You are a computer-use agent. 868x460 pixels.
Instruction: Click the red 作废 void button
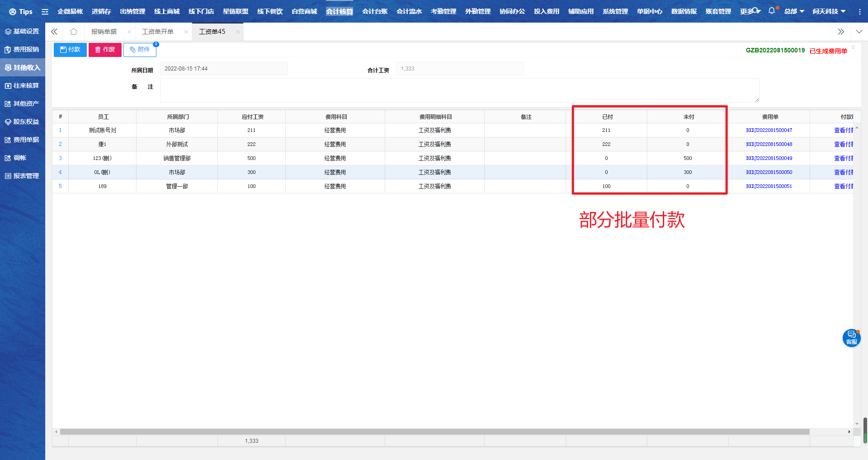[105, 50]
